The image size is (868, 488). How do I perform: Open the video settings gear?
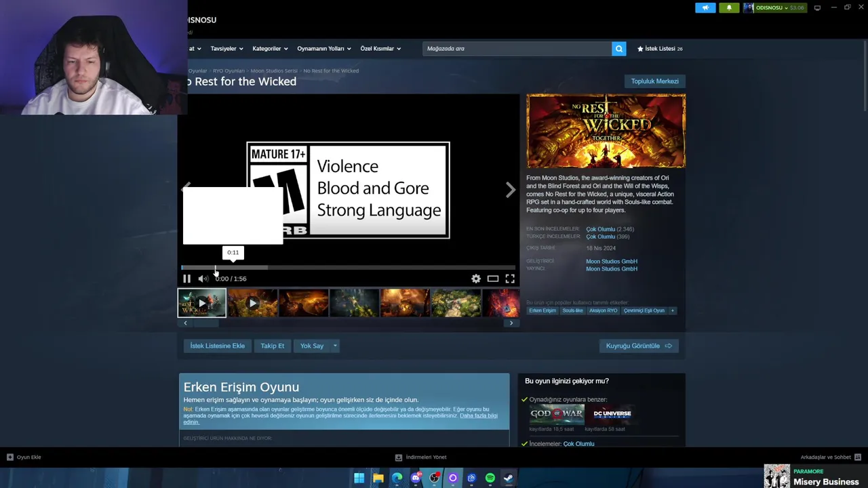point(476,279)
